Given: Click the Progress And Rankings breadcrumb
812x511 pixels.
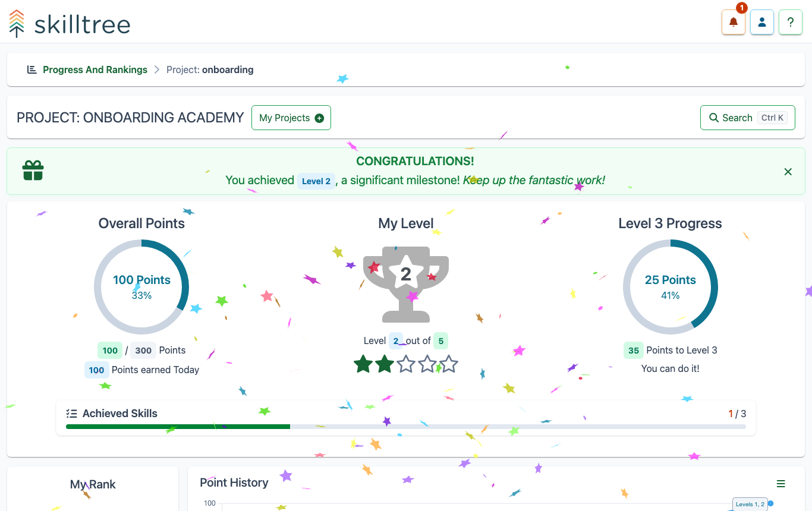Looking at the screenshot, I should 95,70.
